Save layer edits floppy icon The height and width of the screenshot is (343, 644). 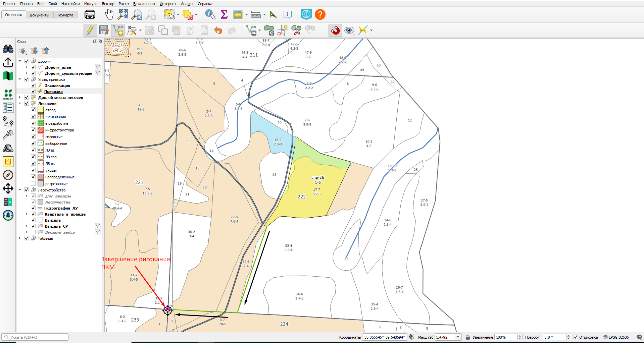[104, 30]
